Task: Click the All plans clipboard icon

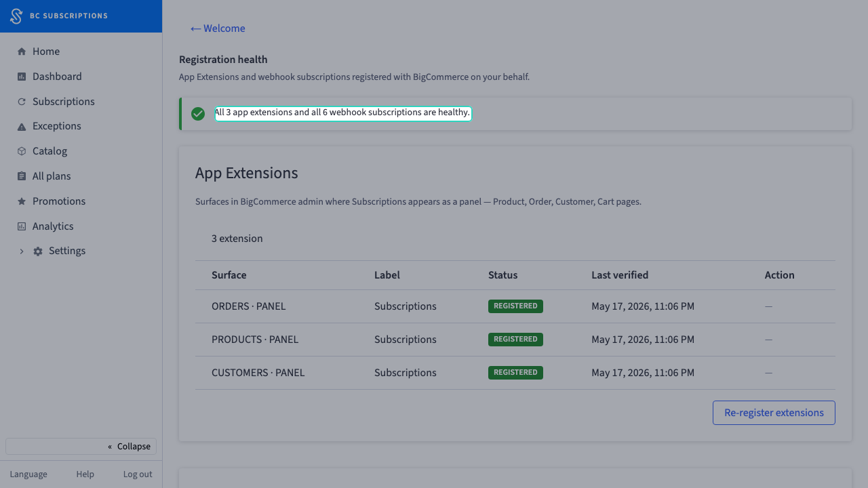Action: tap(22, 176)
